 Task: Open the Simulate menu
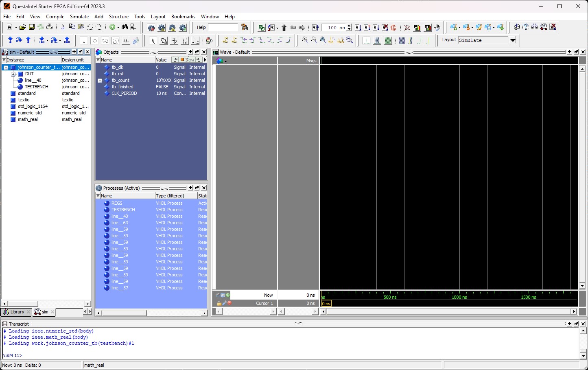pos(79,17)
